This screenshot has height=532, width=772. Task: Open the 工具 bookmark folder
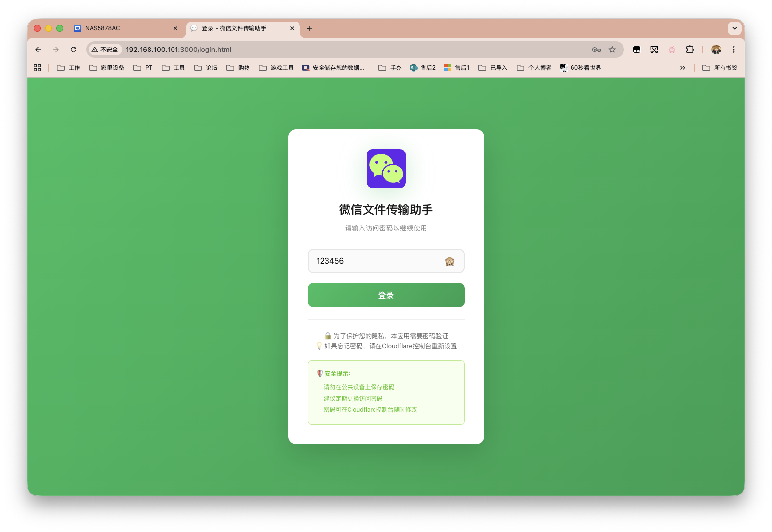(174, 68)
